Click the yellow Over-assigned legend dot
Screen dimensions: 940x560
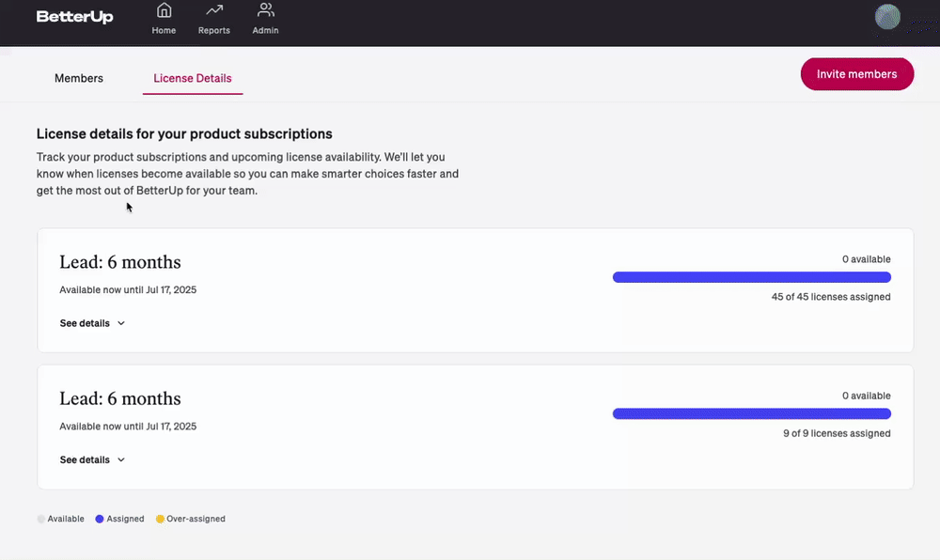(x=160, y=519)
